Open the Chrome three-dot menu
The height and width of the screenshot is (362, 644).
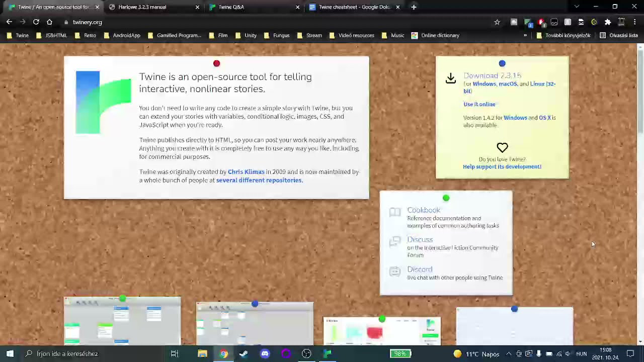click(635, 22)
